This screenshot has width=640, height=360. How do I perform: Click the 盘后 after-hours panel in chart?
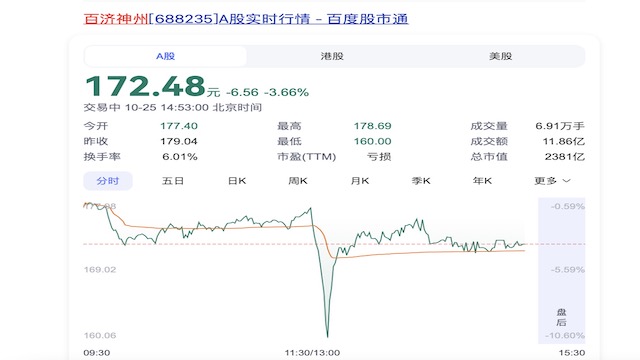click(x=562, y=270)
